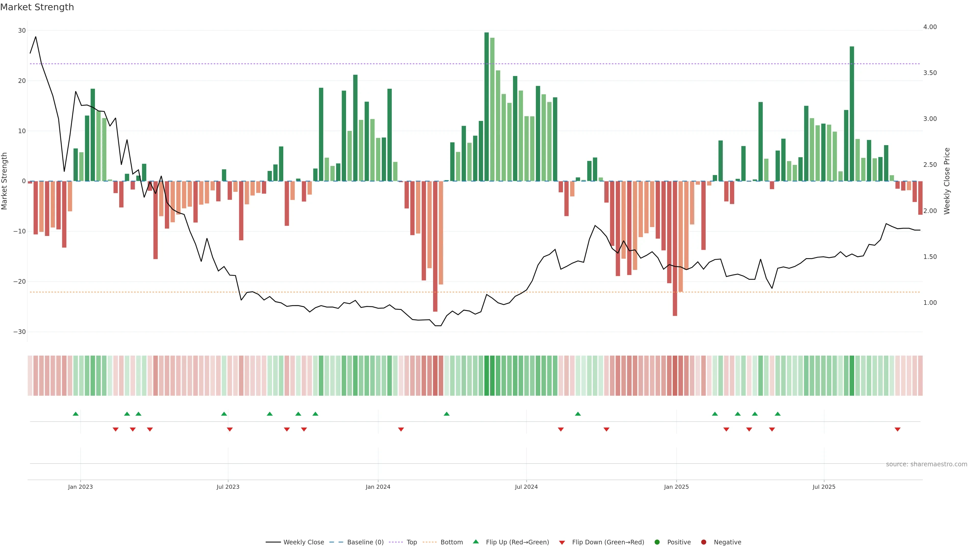
Task: Click the Weekly Close Price axis title
Action: pyautogui.click(x=947, y=181)
